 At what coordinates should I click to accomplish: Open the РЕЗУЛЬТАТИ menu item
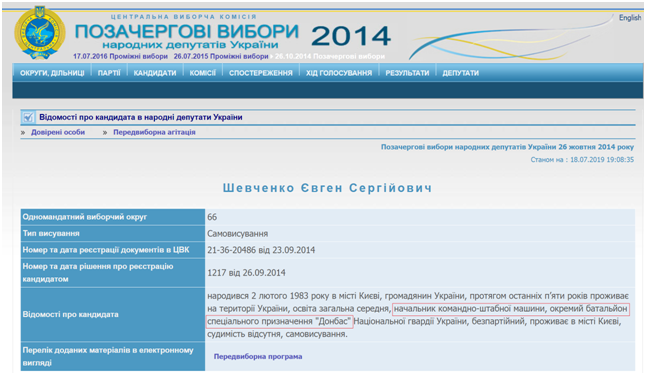point(407,73)
